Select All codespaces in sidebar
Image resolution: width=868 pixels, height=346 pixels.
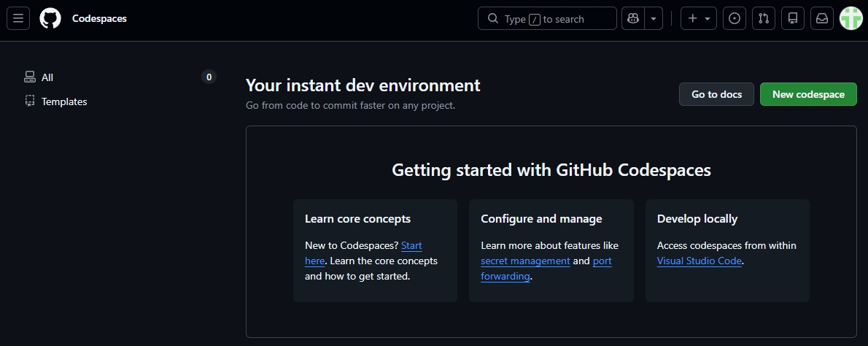coord(47,77)
